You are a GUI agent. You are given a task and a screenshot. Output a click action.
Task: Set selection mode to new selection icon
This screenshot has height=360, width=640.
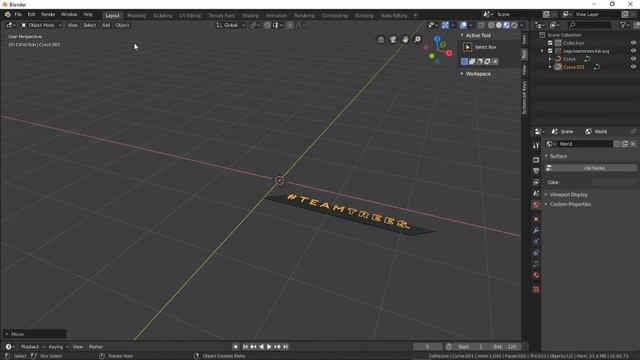(464, 62)
